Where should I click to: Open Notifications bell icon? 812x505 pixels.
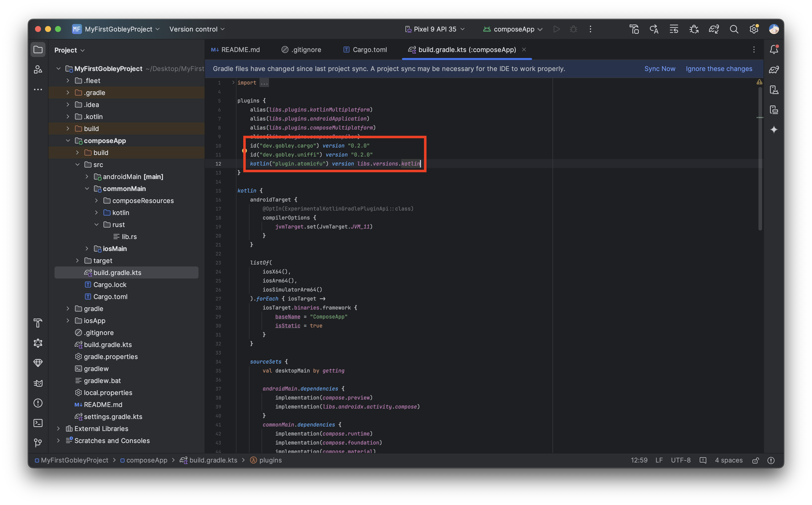tap(773, 50)
